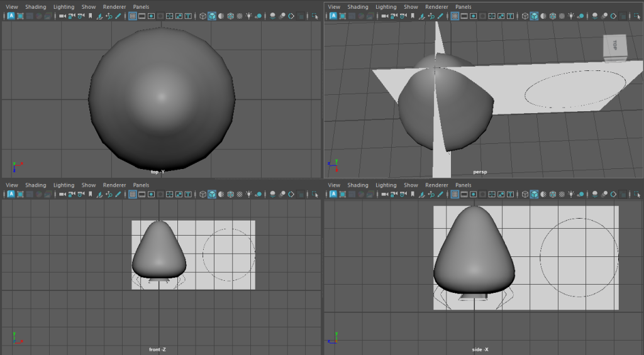This screenshot has width=644, height=355.
Task: Open the Show menu in persp panel
Action: coord(411,7)
